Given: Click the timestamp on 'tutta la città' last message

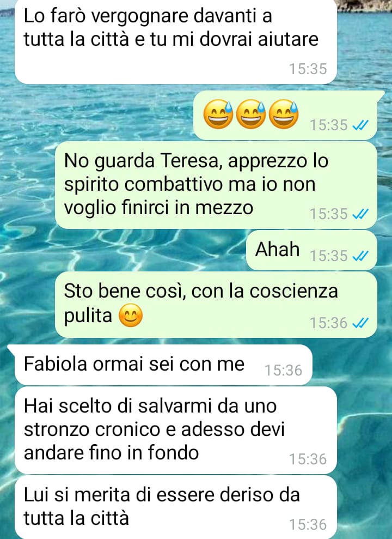Looking at the screenshot, I should (x=308, y=525).
